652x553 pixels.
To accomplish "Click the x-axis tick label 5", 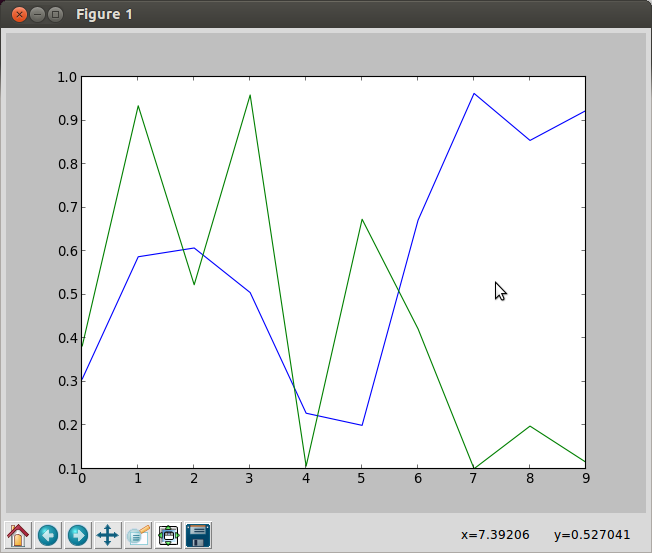I will (x=361, y=479).
